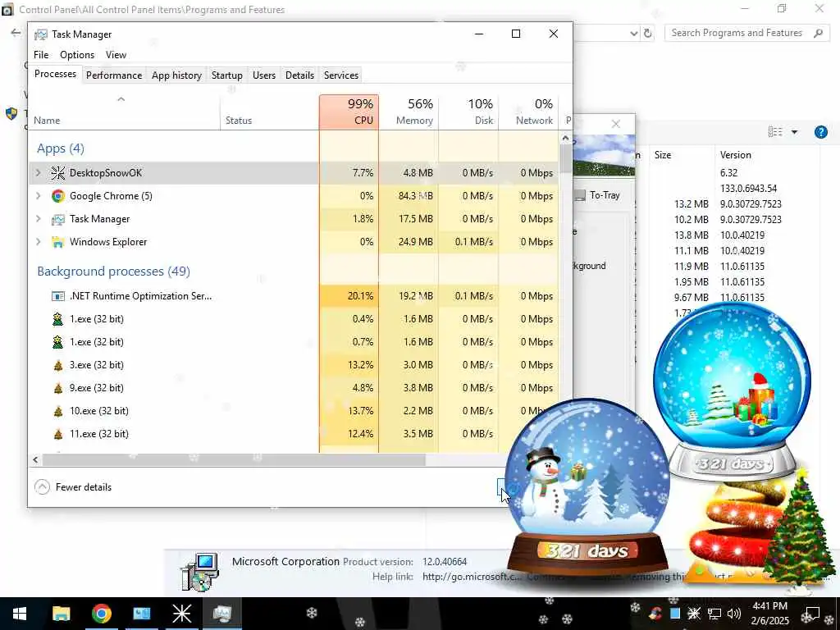This screenshot has width=840, height=630.
Task: Switch to DesktopSnowOK taskbar button
Action: pyautogui.click(x=181, y=614)
